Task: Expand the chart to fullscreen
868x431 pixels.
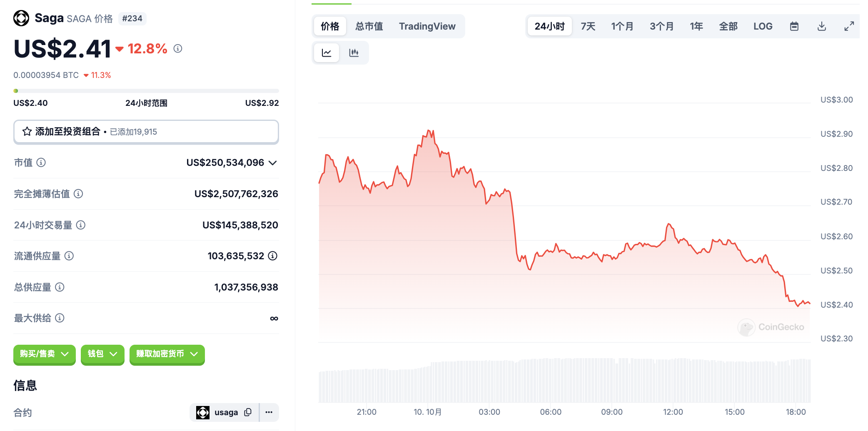Action: coord(849,26)
